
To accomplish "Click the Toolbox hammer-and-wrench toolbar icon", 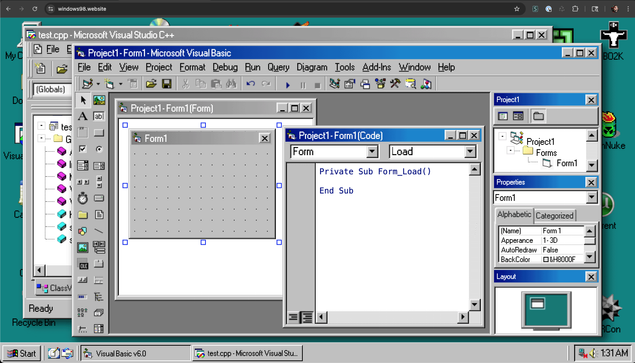I will tap(395, 84).
